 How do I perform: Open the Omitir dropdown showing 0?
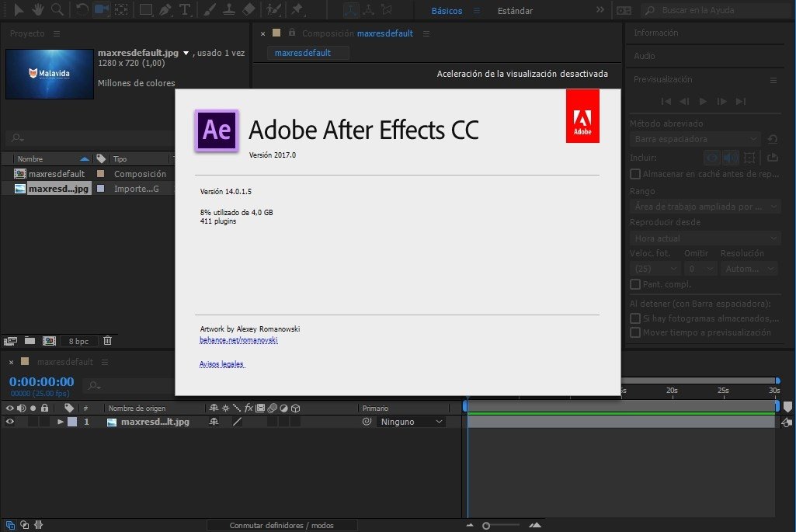(700, 269)
